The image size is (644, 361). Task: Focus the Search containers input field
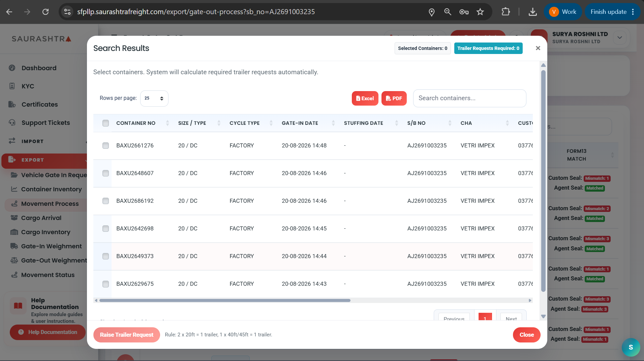[469, 98]
